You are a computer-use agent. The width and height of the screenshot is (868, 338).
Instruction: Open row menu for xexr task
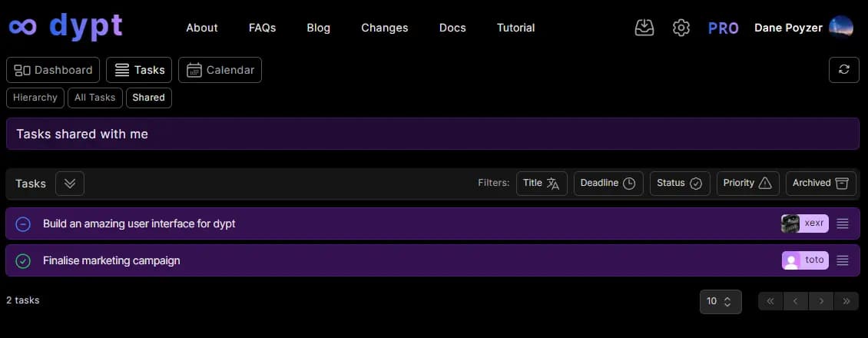click(842, 224)
